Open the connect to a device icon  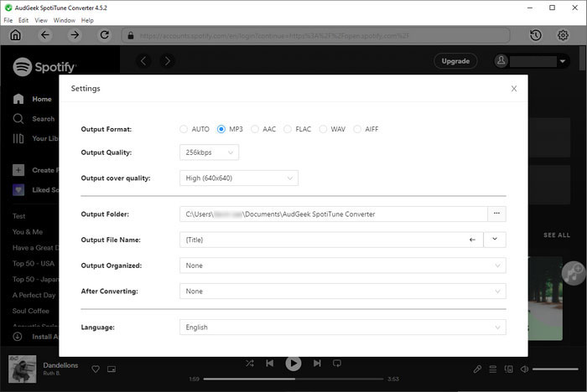click(x=508, y=369)
